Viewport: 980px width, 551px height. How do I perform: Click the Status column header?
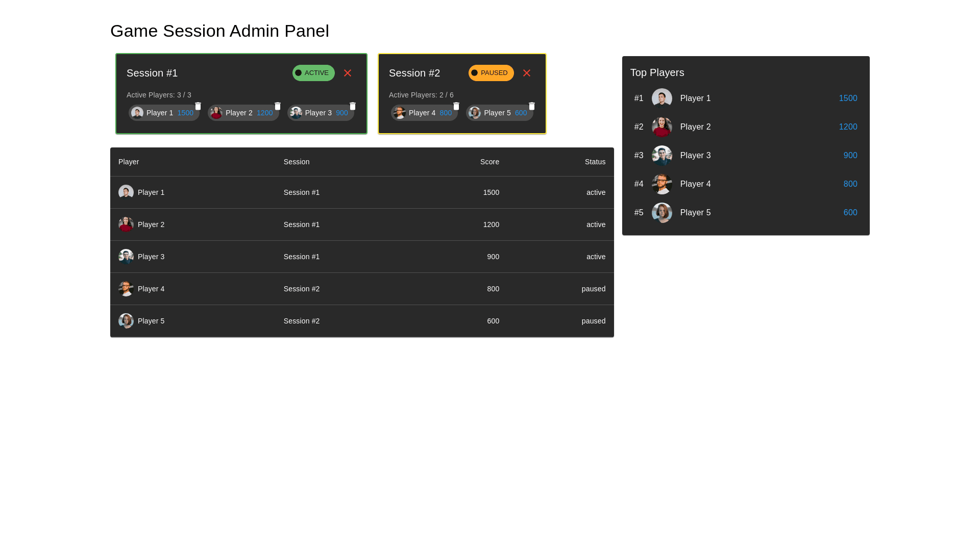click(x=595, y=162)
